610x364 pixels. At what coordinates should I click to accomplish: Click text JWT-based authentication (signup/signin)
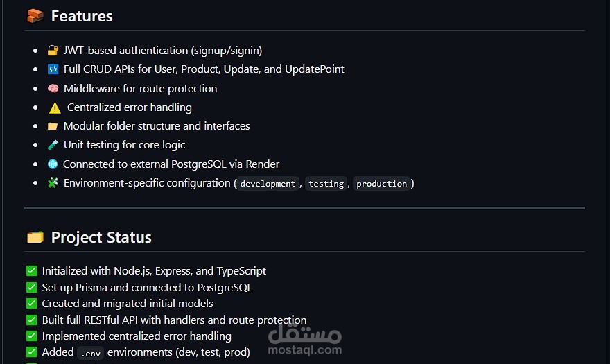point(163,51)
